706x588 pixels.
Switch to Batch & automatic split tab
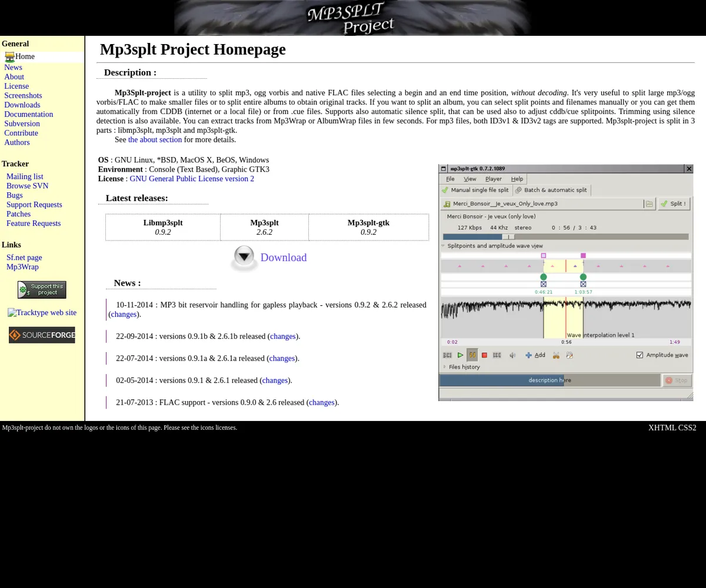[x=551, y=190]
